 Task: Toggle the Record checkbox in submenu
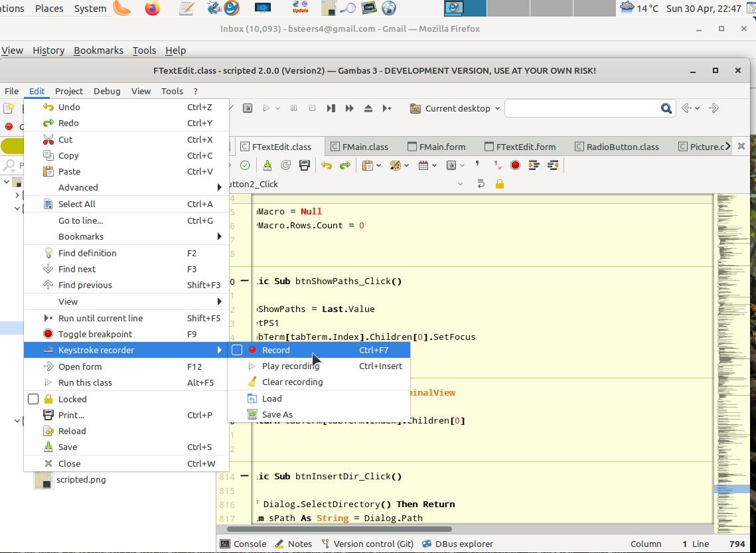pos(237,350)
